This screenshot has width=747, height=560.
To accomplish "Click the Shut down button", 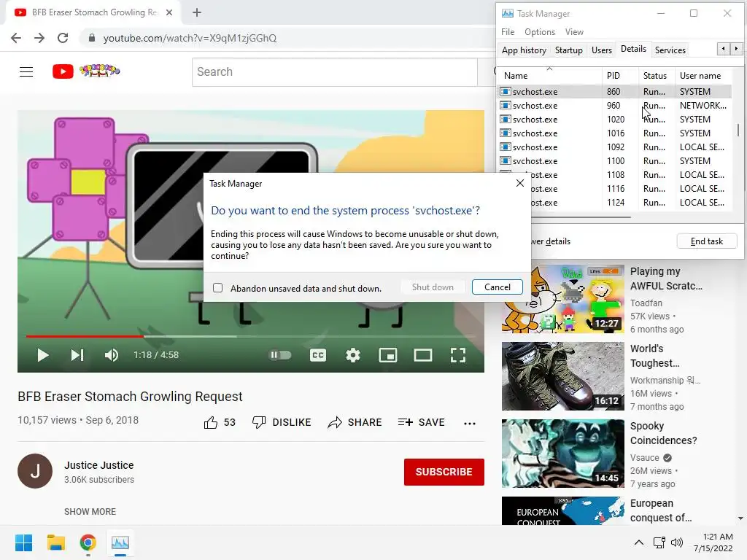I will [x=433, y=287].
